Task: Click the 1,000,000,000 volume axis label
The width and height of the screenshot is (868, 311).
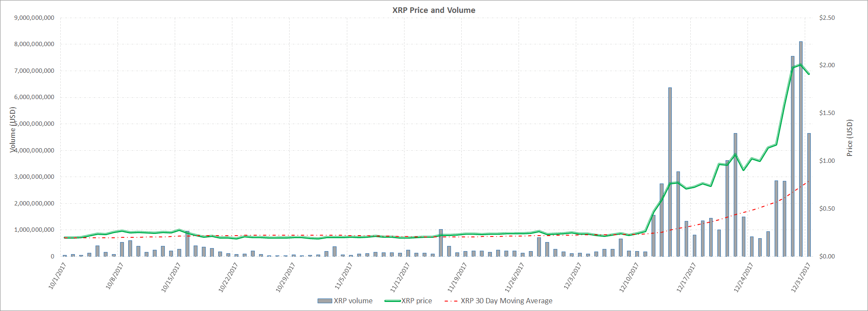Action: [x=34, y=230]
